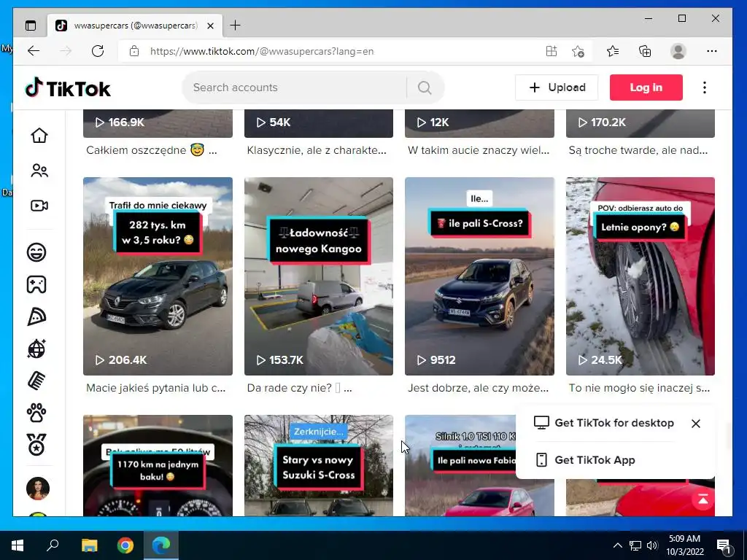Dismiss the Get TikTok popup
The width and height of the screenshot is (747, 560).
tap(695, 424)
